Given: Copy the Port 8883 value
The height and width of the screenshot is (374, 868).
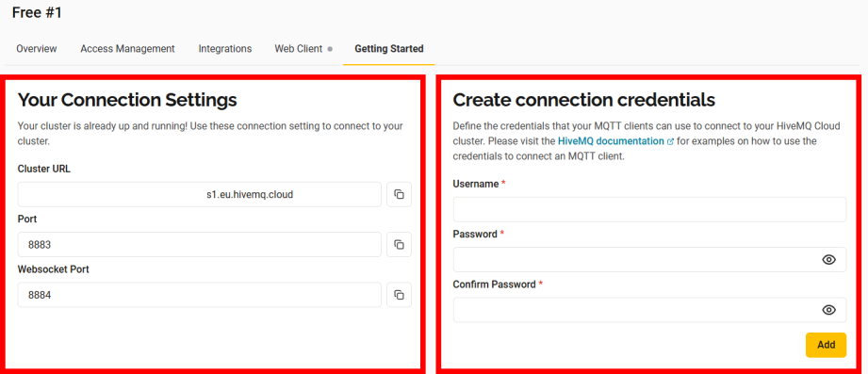Looking at the screenshot, I should coord(399,245).
